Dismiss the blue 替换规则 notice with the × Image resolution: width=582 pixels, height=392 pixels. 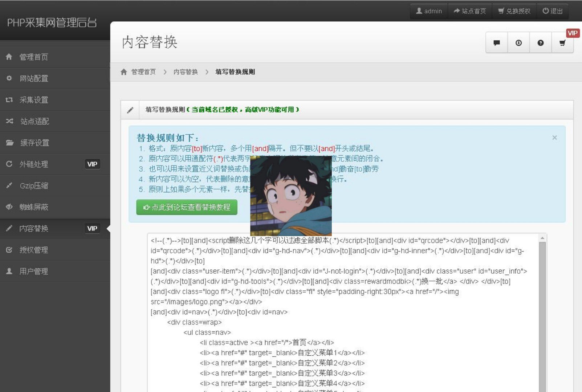554,138
